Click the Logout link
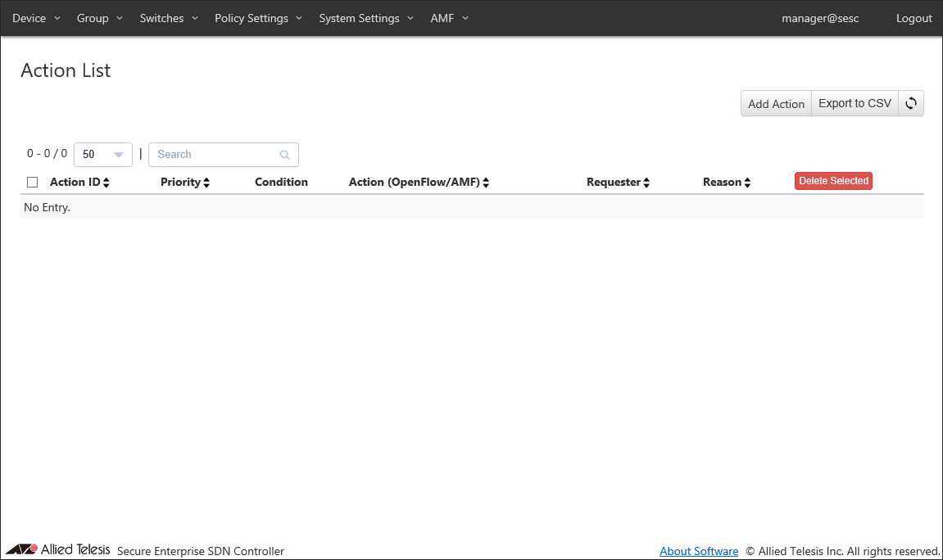Viewport: 943px width, 560px height. 914,18
